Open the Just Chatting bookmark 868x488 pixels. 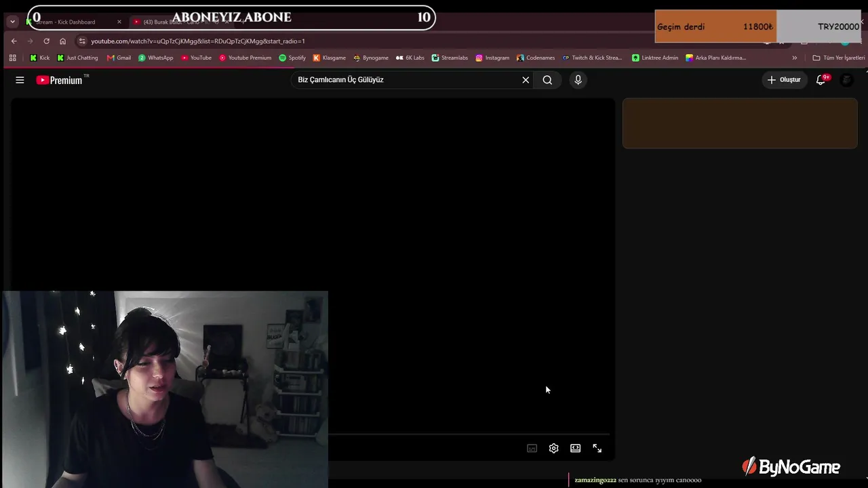78,58
